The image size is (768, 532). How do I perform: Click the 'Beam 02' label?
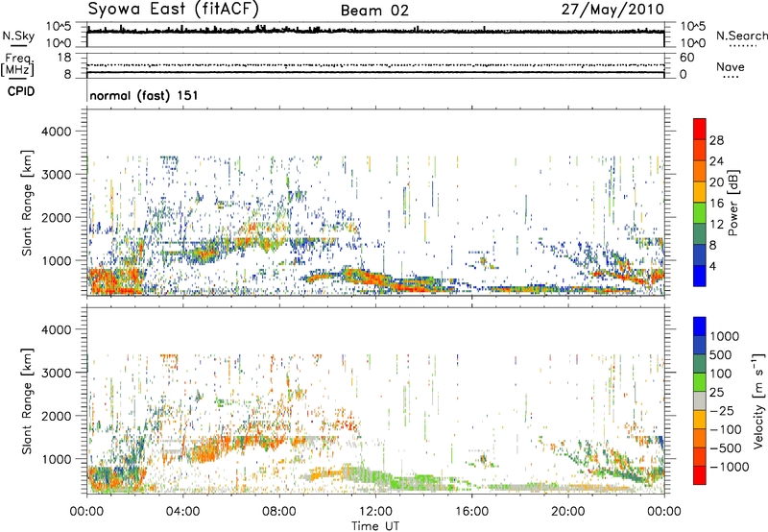coord(374,11)
